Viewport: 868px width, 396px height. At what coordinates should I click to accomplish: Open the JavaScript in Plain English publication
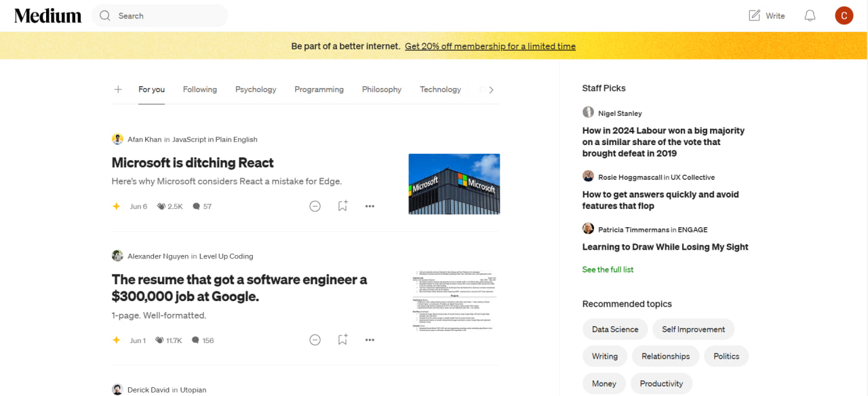pos(215,139)
